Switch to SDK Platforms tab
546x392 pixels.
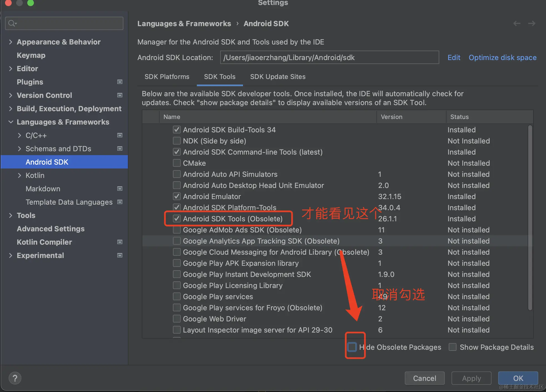point(167,77)
